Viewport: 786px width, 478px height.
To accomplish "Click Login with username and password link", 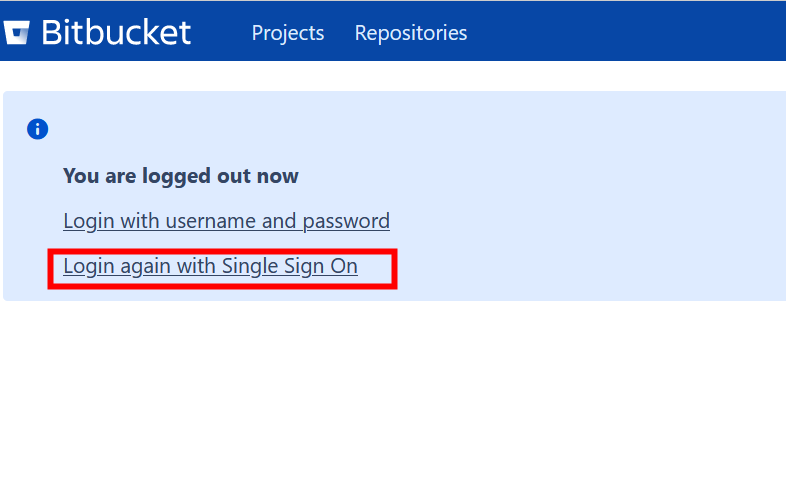I will coord(226,220).
